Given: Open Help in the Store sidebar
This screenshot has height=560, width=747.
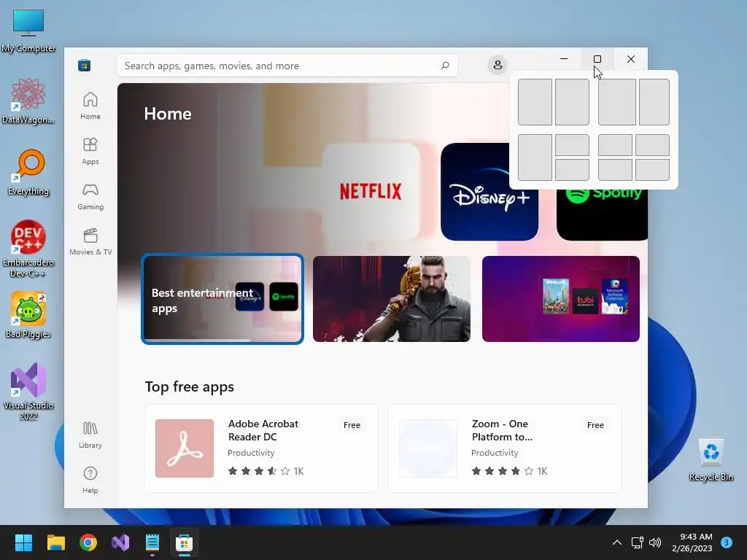Looking at the screenshot, I should (x=90, y=480).
